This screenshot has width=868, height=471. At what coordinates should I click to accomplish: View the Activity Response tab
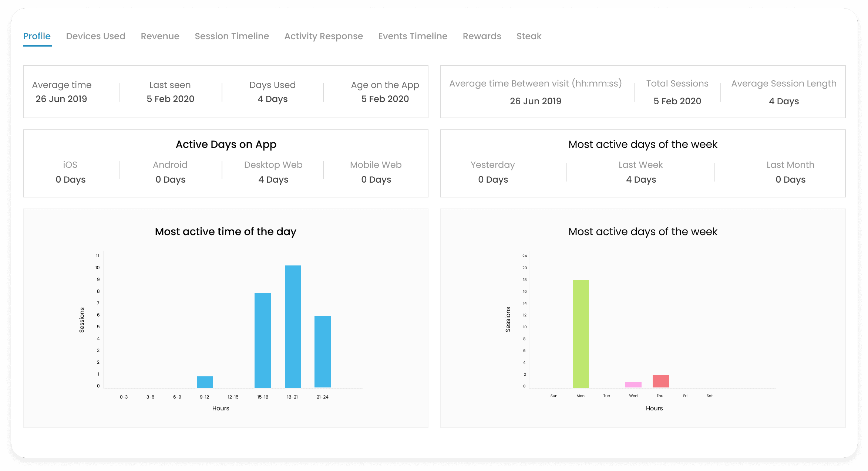323,36
